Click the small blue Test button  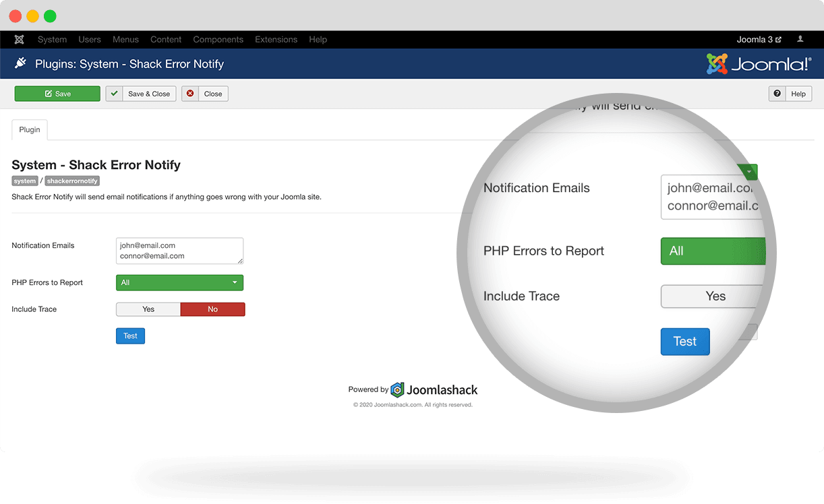click(130, 336)
